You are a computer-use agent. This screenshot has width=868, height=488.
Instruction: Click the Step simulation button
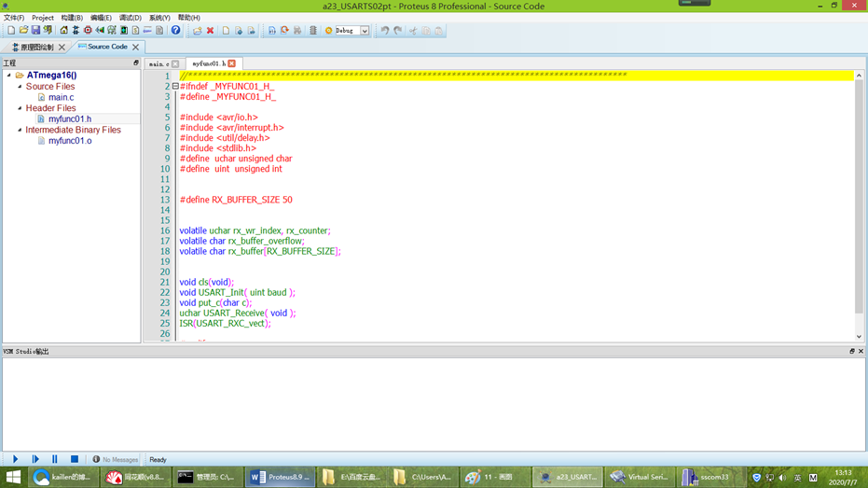click(34, 459)
